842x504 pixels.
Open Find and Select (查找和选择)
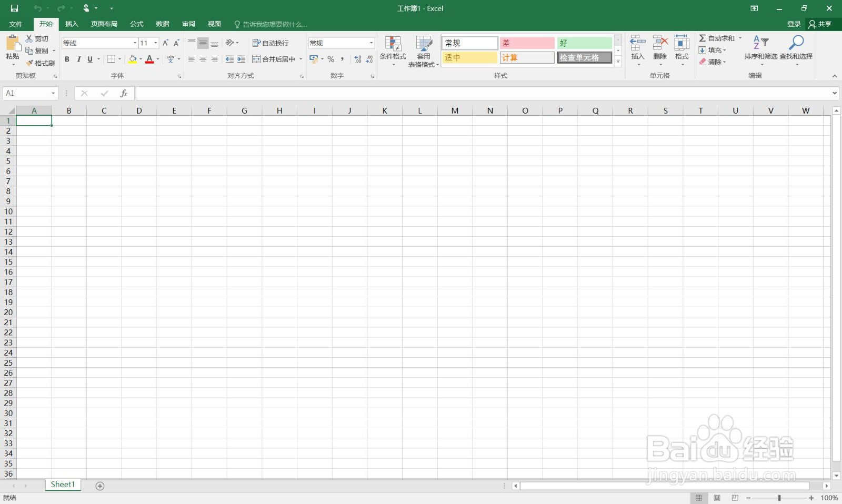click(x=796, y=51)
